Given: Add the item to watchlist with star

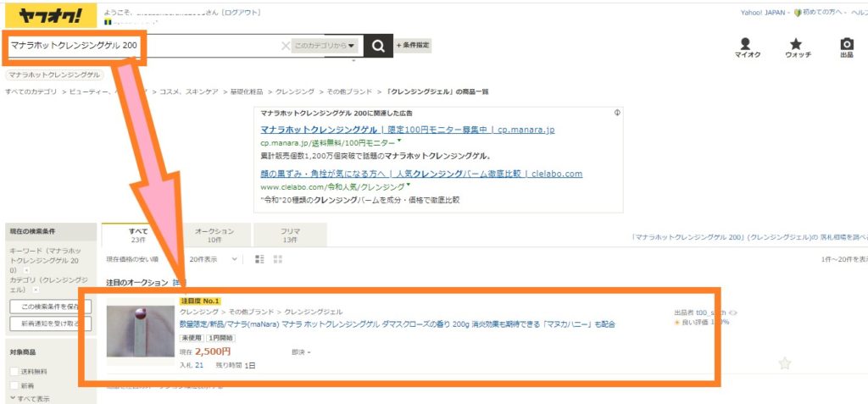Looking at the screenshot, I should click(784, 363).
